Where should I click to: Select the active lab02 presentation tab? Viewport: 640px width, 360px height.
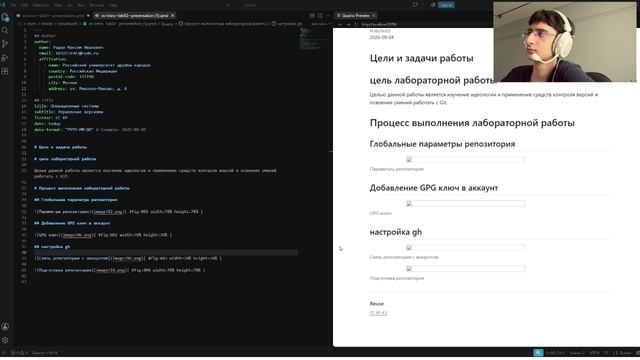pyautogui.click(x=134, y=16)
